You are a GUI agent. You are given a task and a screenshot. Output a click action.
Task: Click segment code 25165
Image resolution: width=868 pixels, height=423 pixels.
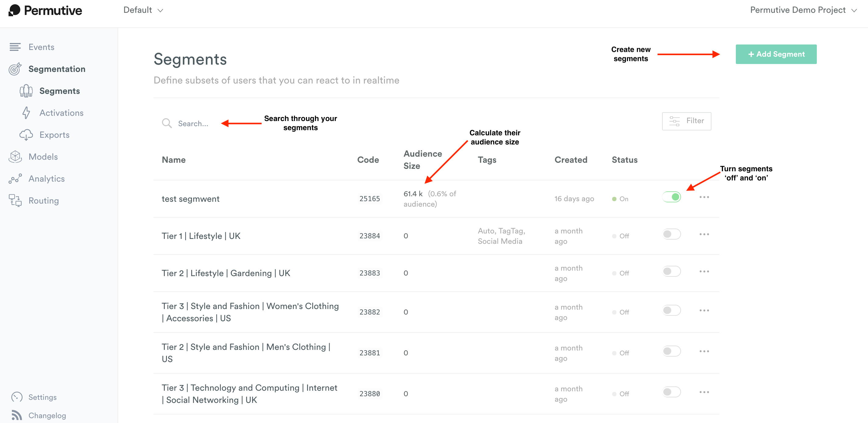tap(369, 199)
